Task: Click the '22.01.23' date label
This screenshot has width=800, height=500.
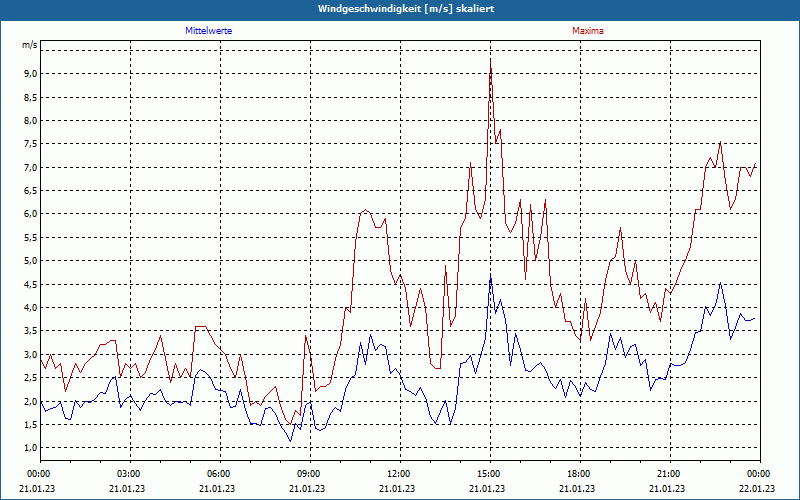Action: 757,488
